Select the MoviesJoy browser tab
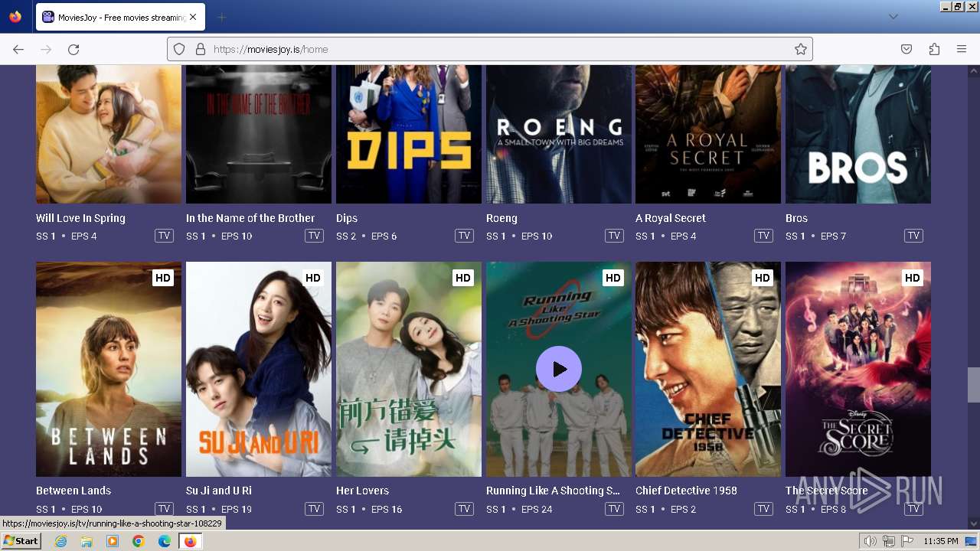980x551 pixels. (120, 17)
